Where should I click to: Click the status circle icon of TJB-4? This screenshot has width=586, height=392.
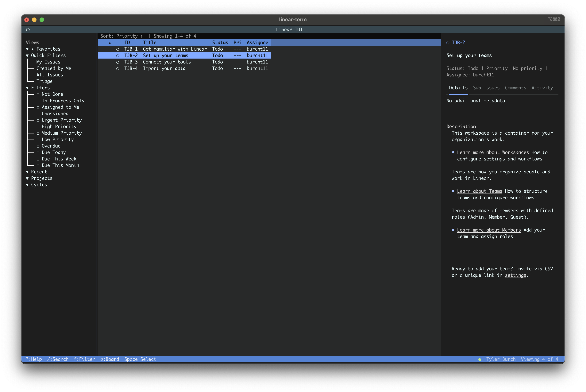coord(118,69)
